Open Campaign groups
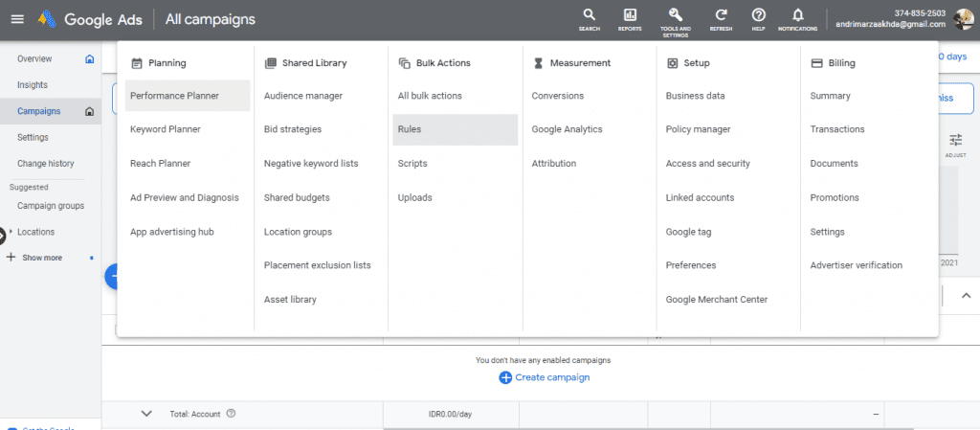Viewport: 980px width, 430px height. tap(51, 206)
